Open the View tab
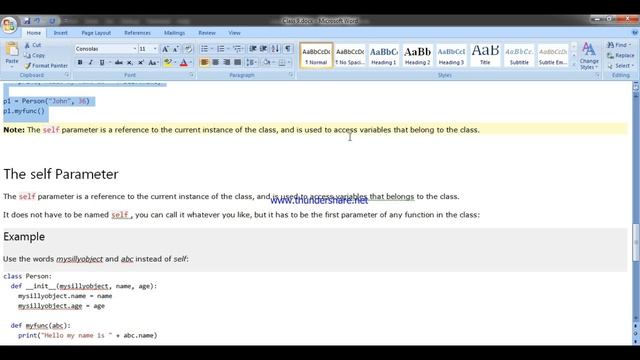The height and width of the screenshot is (360, 640). click(234, 33)
